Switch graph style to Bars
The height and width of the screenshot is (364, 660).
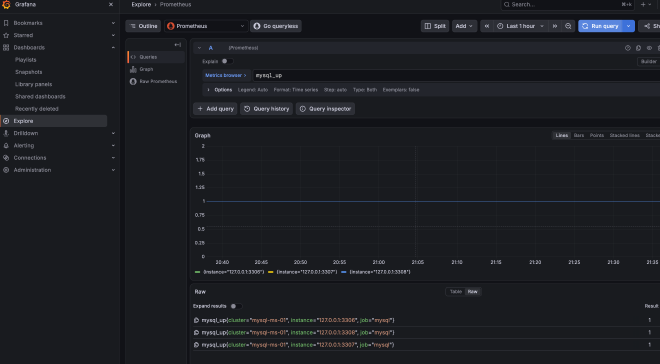(x=579, y=136)
